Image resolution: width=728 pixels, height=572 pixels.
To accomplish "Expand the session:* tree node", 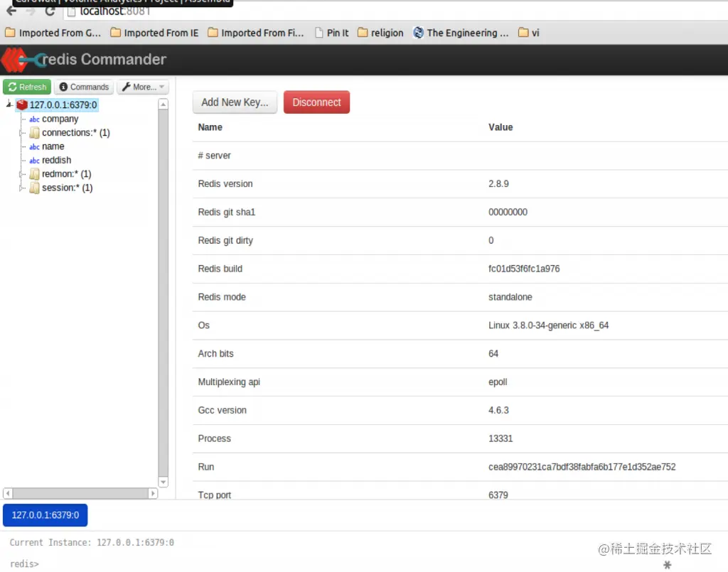I will coord(21,188).
